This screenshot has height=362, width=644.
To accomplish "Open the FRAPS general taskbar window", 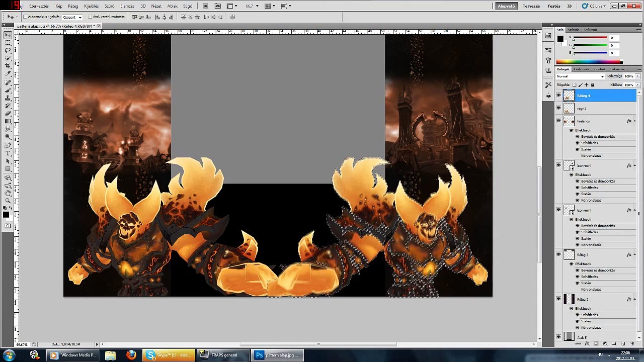I will (x=222, y=355).
